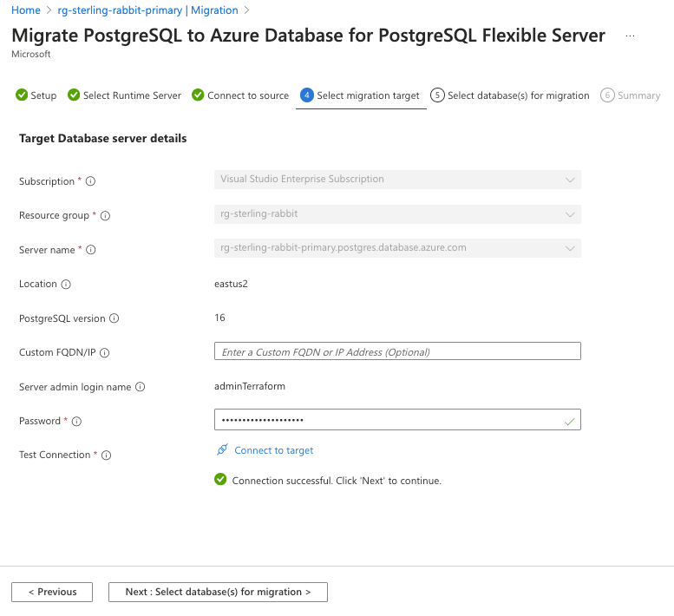The width and height of the screenshot is (674, 616).
Task: Click the Subscription info icon
Action: [90, 181]
